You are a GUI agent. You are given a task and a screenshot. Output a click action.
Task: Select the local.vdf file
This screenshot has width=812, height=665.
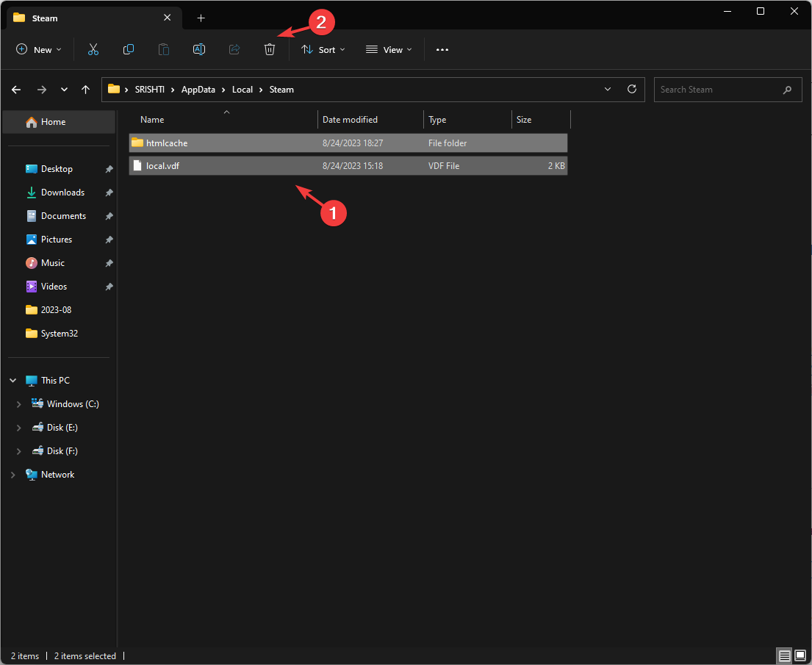[162, 166]
